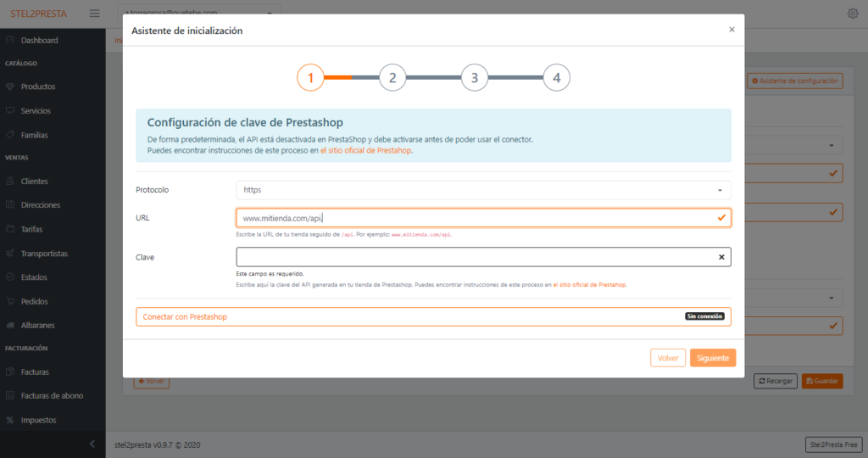This screenshot has width=868, height=458.
Task: Open Clientes in the sidebar menu
Action: [x=35, y=182]
